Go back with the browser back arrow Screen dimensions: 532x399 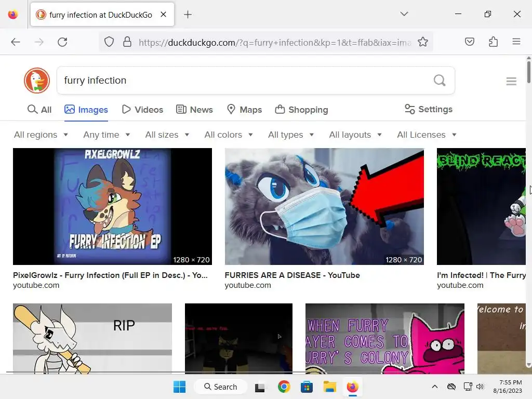click(x=16, y=42)
